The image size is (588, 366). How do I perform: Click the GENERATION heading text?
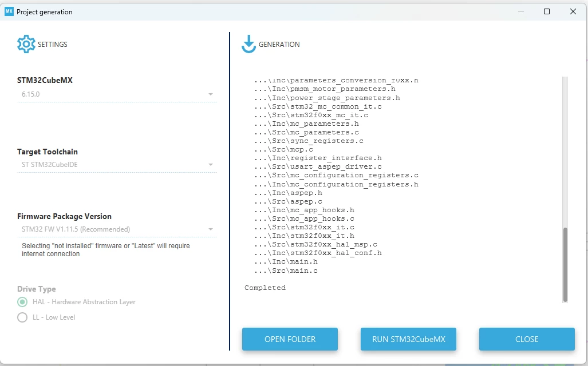279,44
